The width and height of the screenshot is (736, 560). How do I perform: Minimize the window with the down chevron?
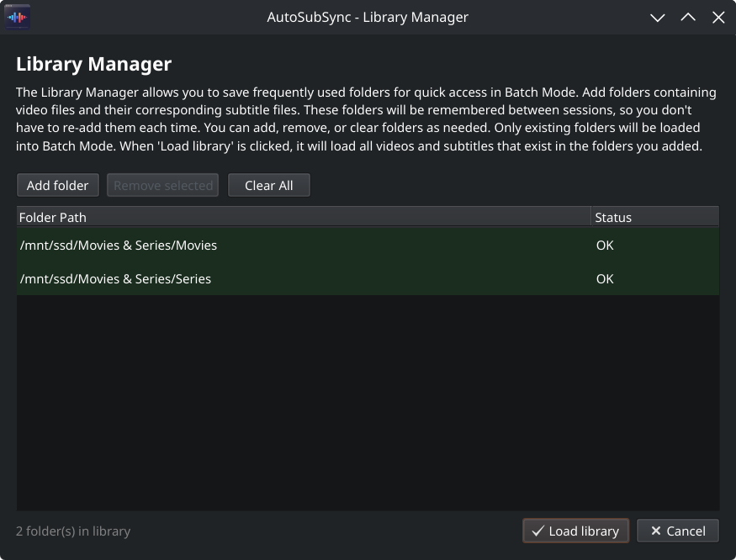point(658,18)
